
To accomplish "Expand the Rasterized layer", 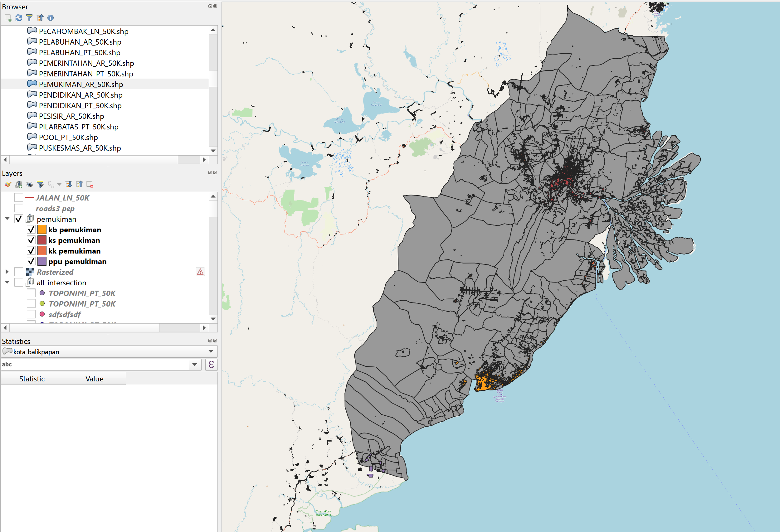I will 7,272.
